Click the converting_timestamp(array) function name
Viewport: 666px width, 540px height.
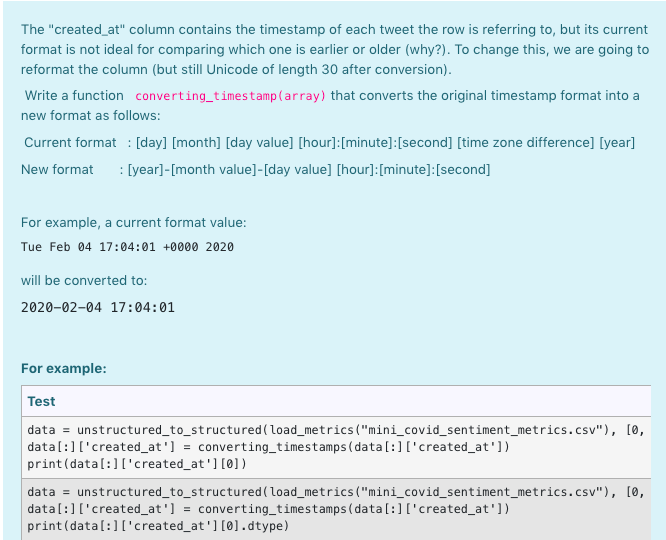click(x=230, y=96)
